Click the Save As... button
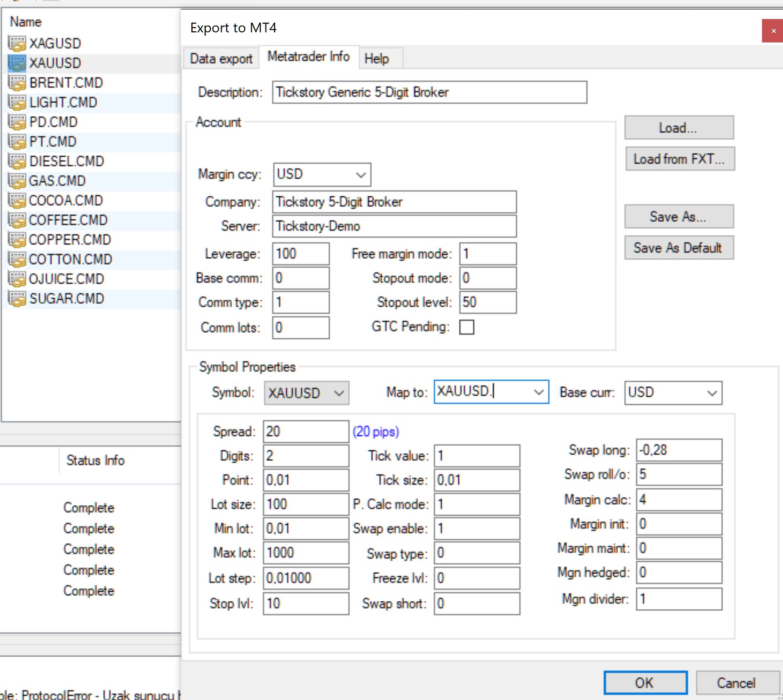The width and height of the screenshot is (783, 700). [x=679, y=216]
